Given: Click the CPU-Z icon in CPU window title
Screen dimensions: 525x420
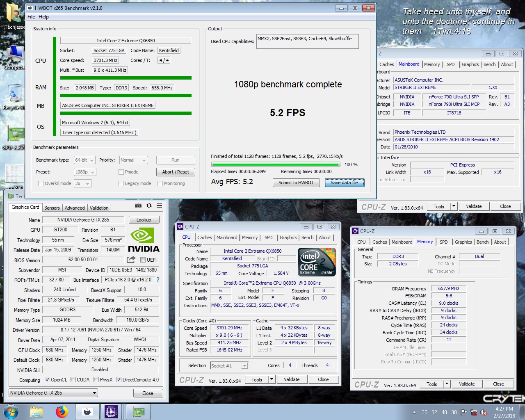Looking at the screenshot, I should point(180,226).
